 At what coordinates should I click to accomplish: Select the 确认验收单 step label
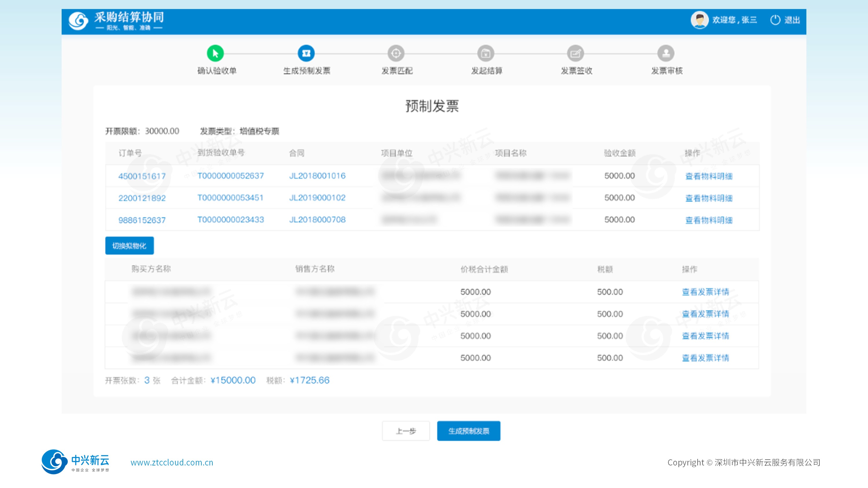(x=217, y=71)
